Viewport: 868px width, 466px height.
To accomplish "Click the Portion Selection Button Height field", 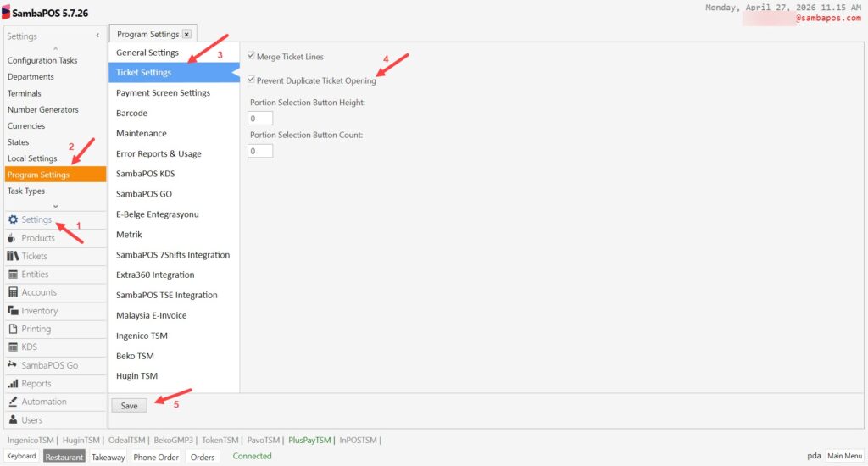I will pyautogui.click(x=261, y=119).
